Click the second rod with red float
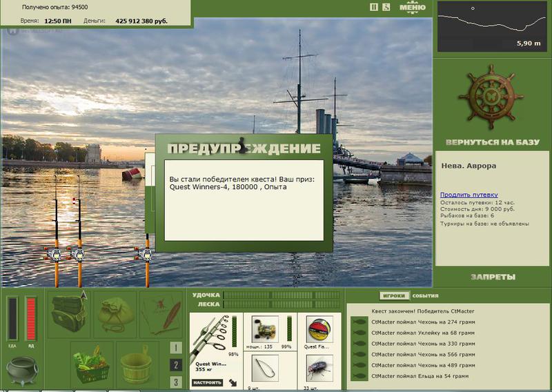552x392 pixels. tap(79, 231)
